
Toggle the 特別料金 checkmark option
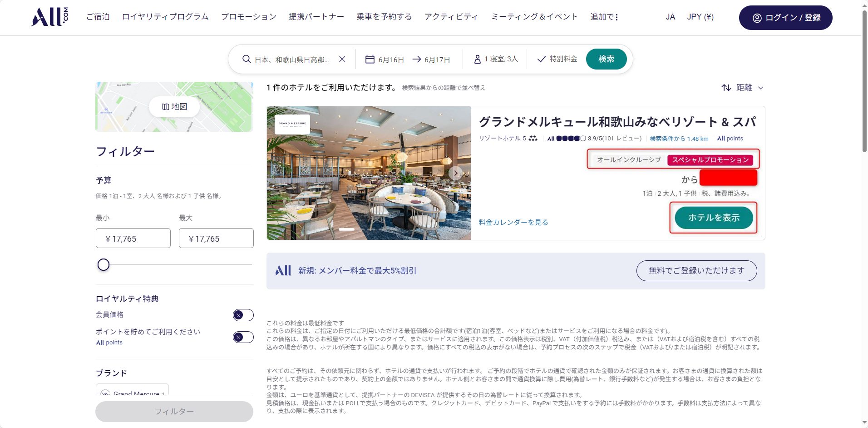coord(557,59)
